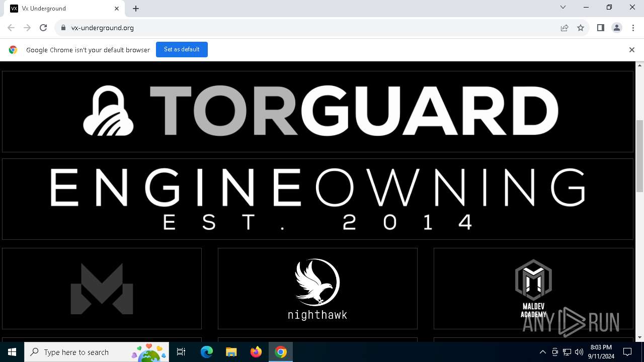Select the Vx Underground tab
Image resolution: width=644 pixels, height=362 pixels.
[65, 9]
